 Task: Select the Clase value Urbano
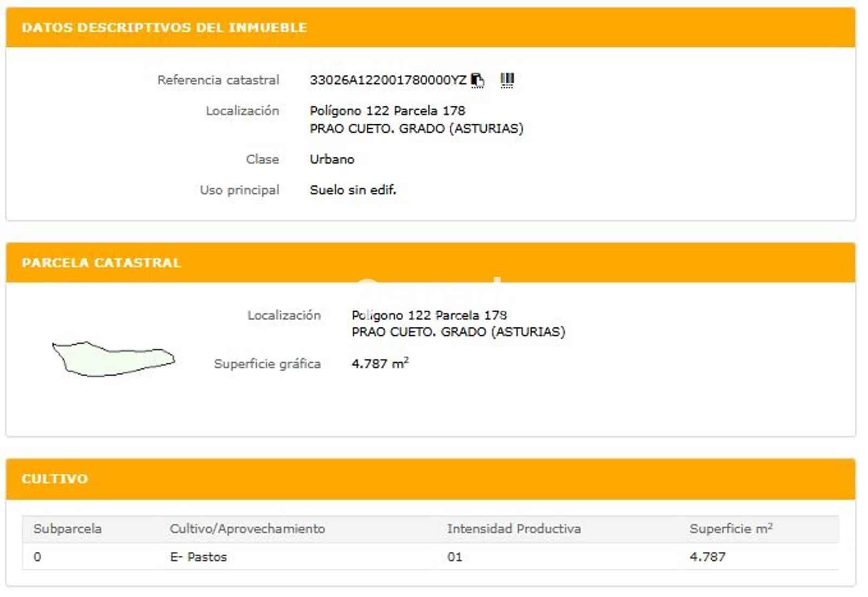pos(331,159)
